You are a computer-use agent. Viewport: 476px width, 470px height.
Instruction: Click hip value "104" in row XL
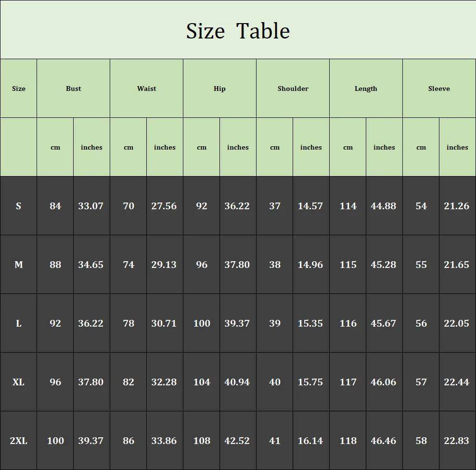(x=202, y=382)
